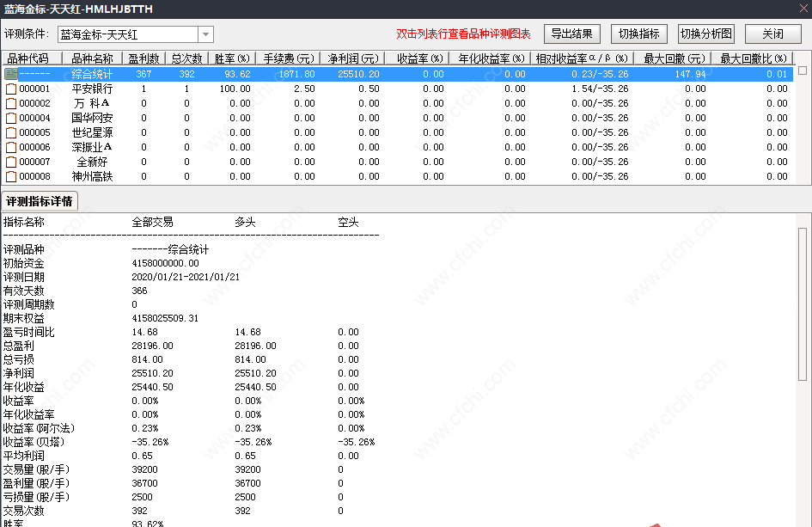Click 评测日期 value 2020/01/21-2021/01/21

click(x=186, y=277)
